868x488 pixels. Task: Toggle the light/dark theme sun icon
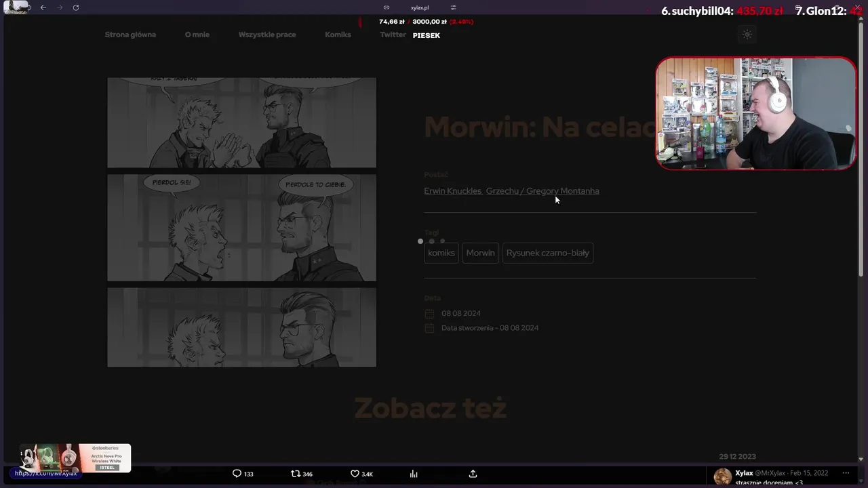click(747, 35)
